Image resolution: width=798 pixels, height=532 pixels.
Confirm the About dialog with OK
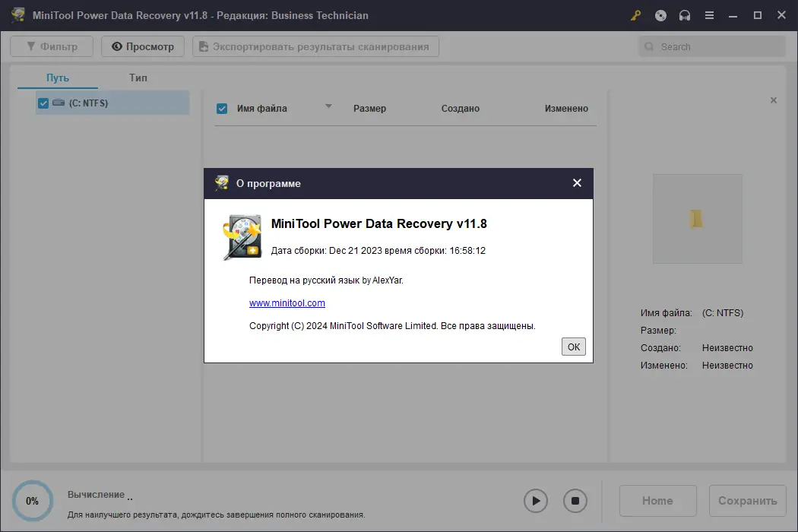tap(574, 347)
